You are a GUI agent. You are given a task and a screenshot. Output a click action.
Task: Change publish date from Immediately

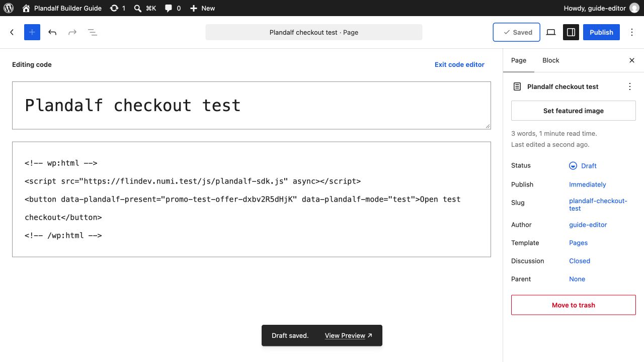(588, 185)
